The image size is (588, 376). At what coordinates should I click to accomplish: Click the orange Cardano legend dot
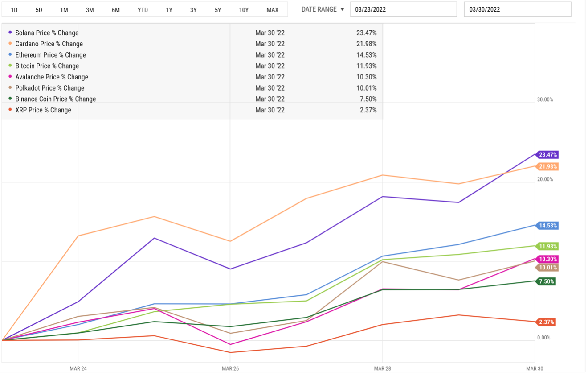(10, 44)
